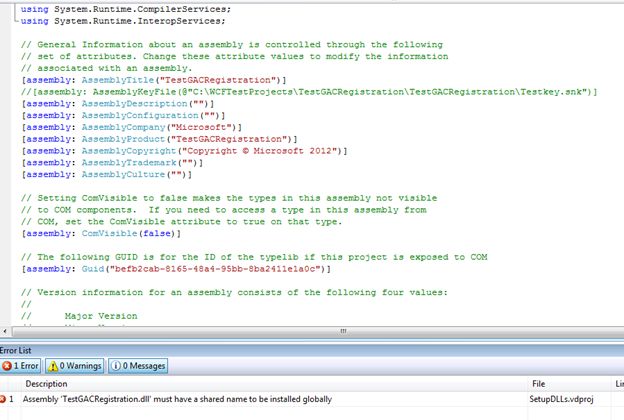This screenshot has height=420, width=624.
Task: Click the AssemblyTrademark attribute
Action: 112,163
